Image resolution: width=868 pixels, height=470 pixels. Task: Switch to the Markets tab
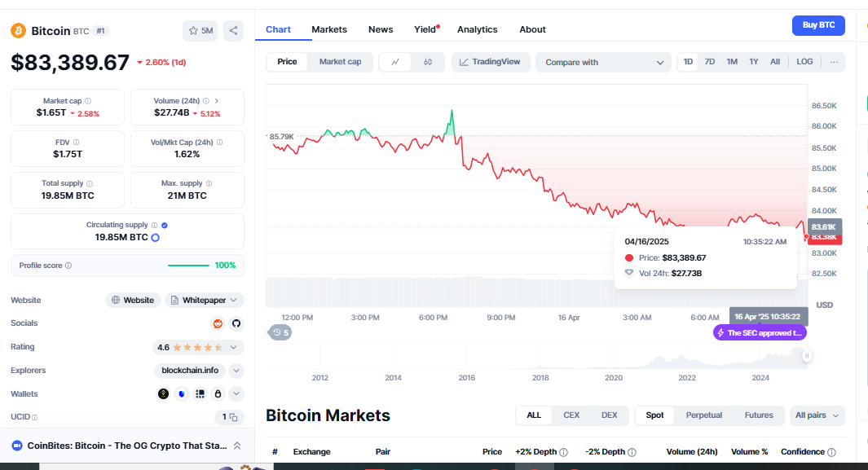click(329, 29)
